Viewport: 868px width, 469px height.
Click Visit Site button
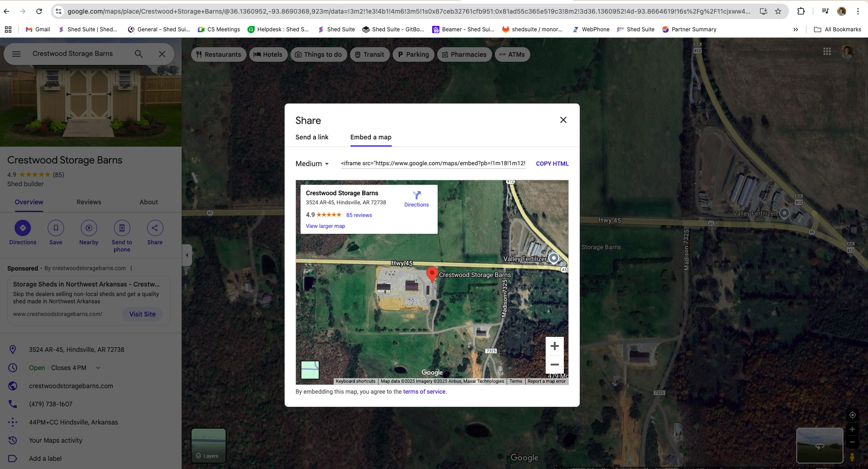tap(143, 314)
